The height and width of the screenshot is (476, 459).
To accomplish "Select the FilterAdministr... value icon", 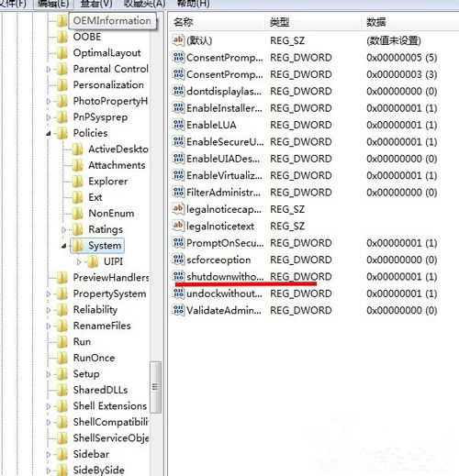I will [x=178, y=193].
